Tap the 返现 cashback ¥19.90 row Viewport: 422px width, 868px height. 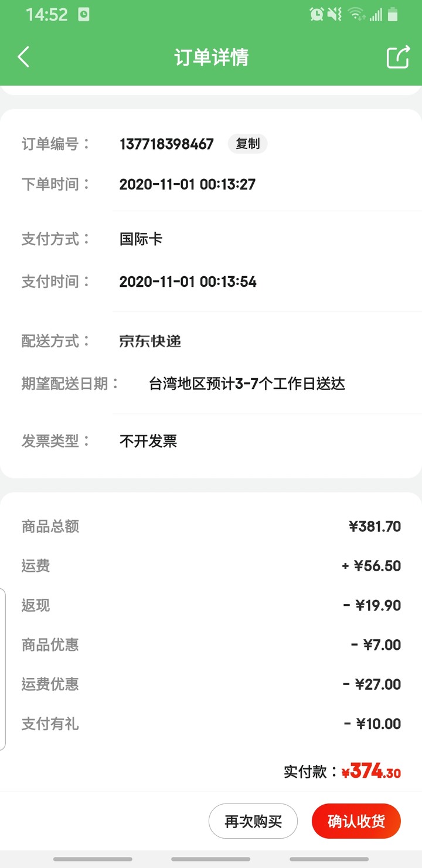tap(211, 605)
